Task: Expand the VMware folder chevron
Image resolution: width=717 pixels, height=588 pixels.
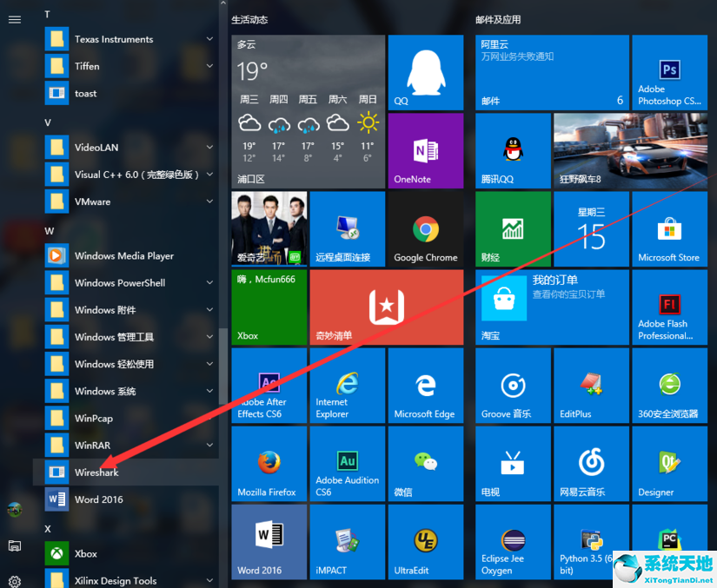Action: (x=209, y=202)
